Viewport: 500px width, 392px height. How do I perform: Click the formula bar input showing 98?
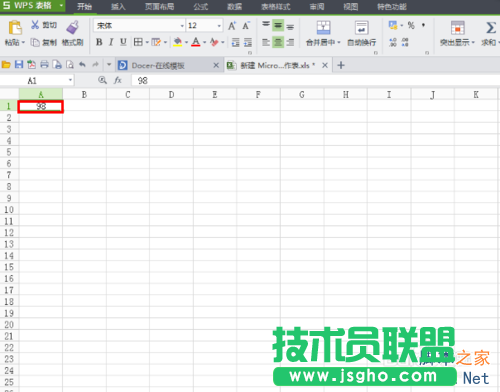coord(315,80)
